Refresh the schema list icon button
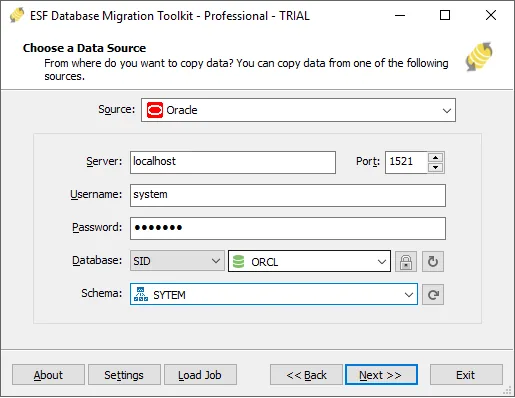The height and width of the screenshot is (398, 515). click(433, 295)
